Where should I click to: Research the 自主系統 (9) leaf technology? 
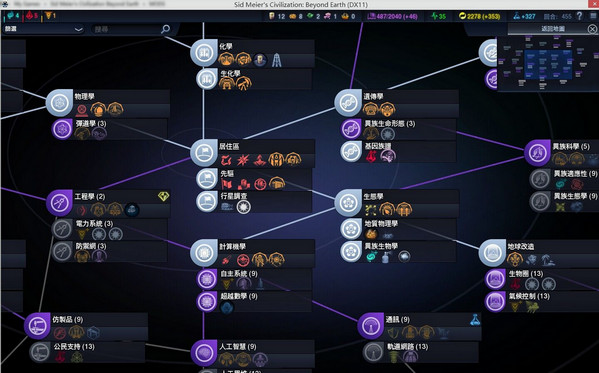pyautogui.click(x=253, y=279)
